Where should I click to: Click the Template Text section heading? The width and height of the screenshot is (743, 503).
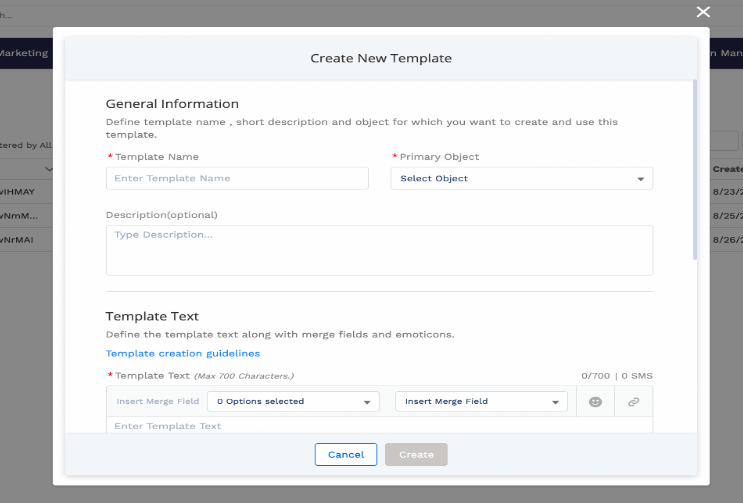(152, 316)
